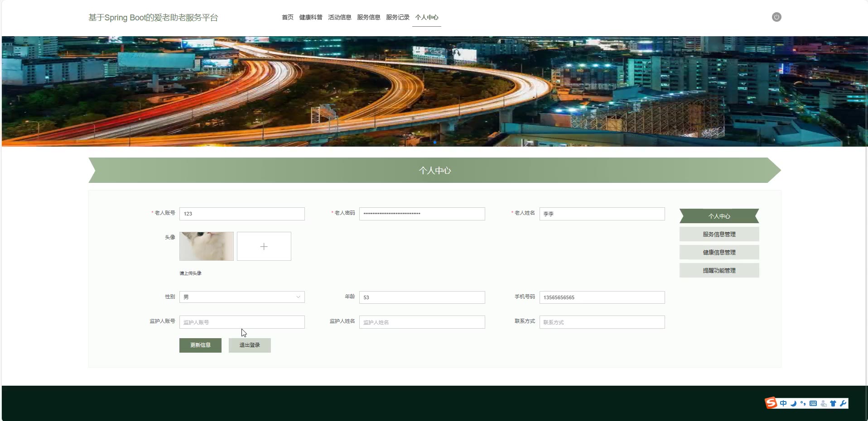Viewport: 868px width, 421px height.
Task: Open the soft keyboard icon in IME bar
Action: [x=813, y=403]
